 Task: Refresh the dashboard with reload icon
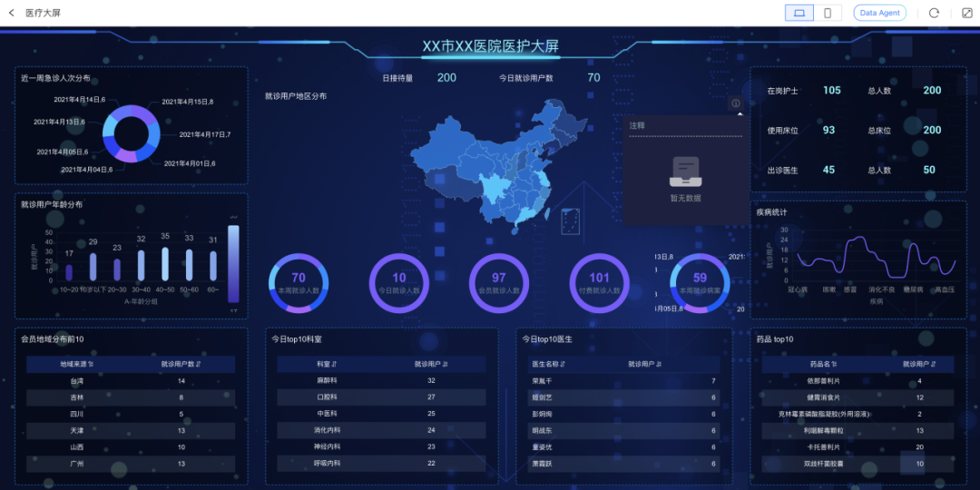tap(934, 13)
